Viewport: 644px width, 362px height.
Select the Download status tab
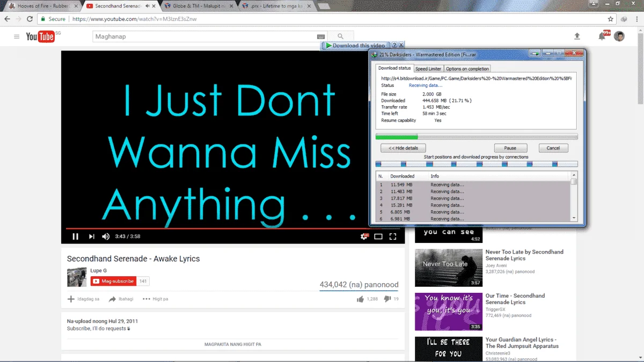[x=394, y=68]
